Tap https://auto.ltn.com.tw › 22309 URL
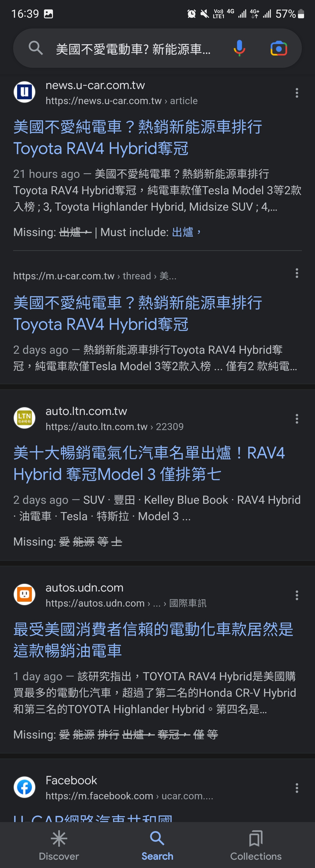The width and height of the screenshot is (315, 868). coord(115,427)
